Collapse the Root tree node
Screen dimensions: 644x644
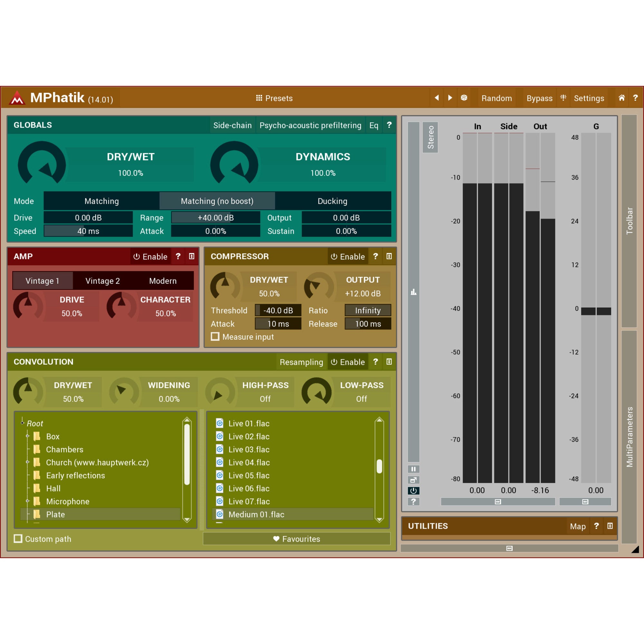click(x=22, y=423)
